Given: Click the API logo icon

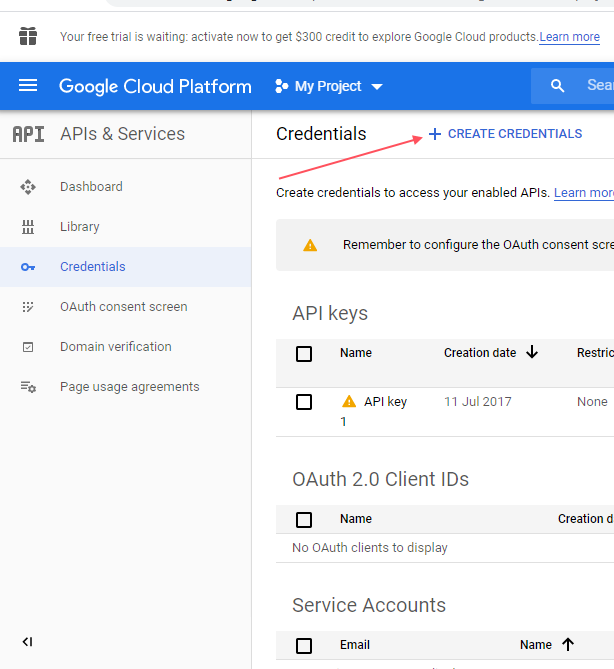Looking at the screenshot, I should pyautogui.click(x=28, y=134).
